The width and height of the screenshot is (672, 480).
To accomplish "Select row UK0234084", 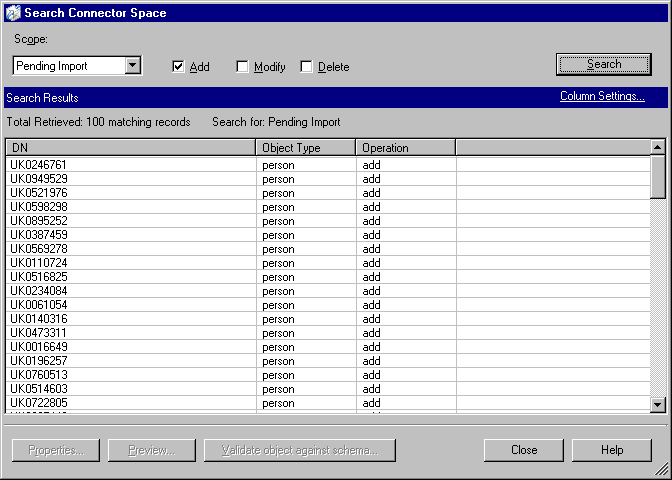I will pyautogui.click(x=328, y=291).
